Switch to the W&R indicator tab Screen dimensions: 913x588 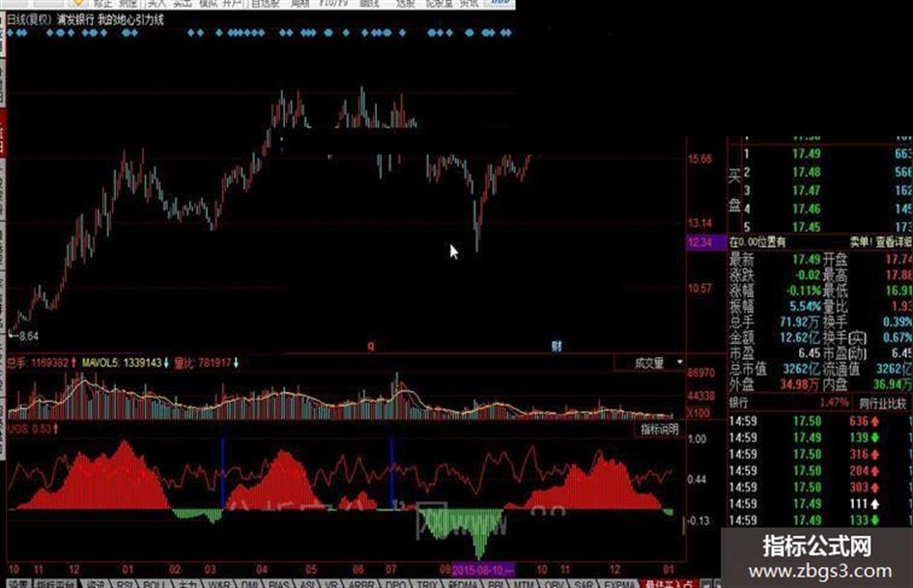tap(219, 583)
